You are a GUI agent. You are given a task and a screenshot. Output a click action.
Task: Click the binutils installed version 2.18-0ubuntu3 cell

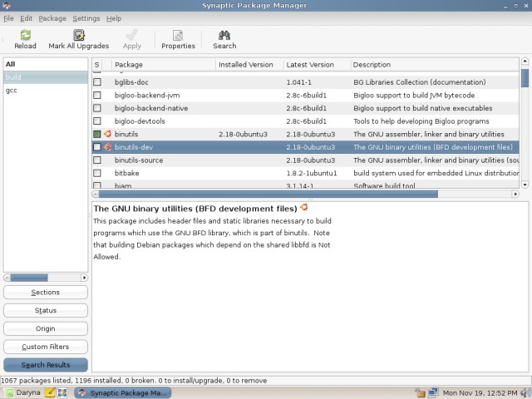(x=243, y=135)
